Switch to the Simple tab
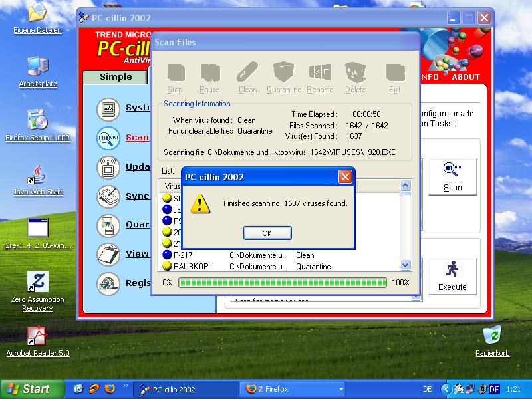 [116, 77]
